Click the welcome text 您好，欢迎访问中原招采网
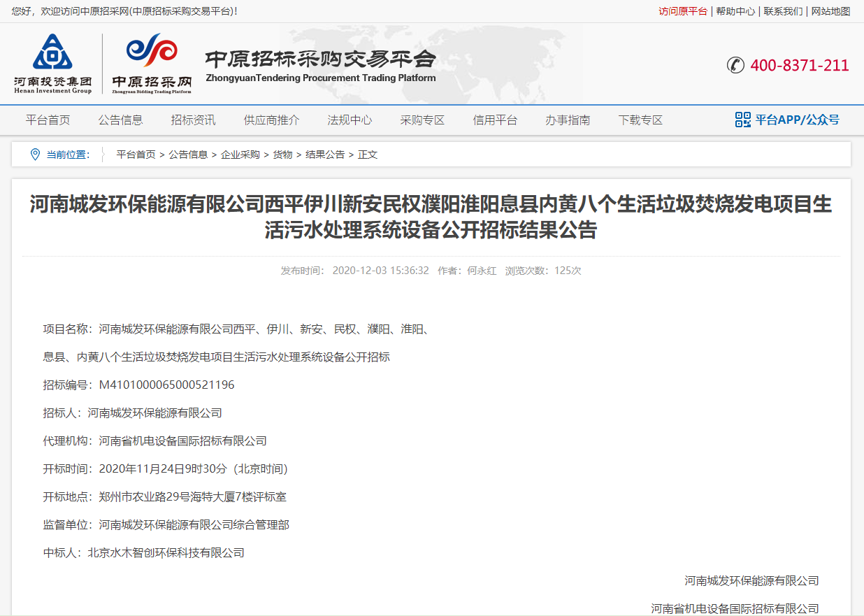This screenshot has width=864, height=616. (x=125, y=11)
